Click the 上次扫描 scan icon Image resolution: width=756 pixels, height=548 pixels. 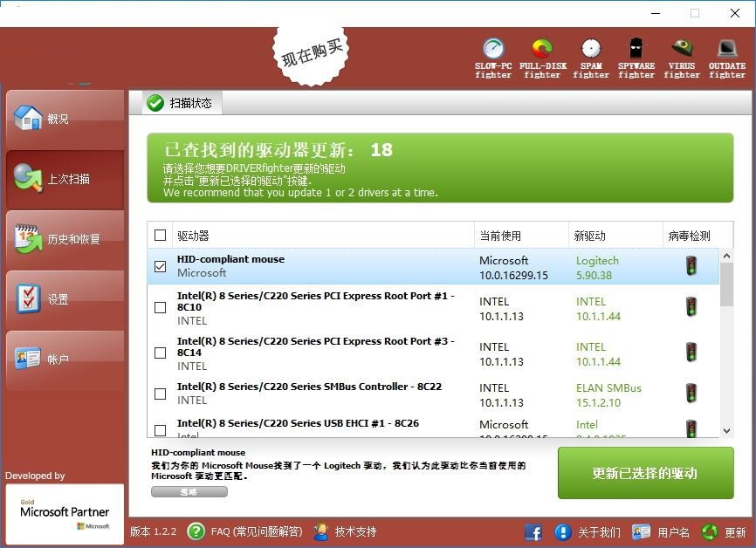(27, 177)
